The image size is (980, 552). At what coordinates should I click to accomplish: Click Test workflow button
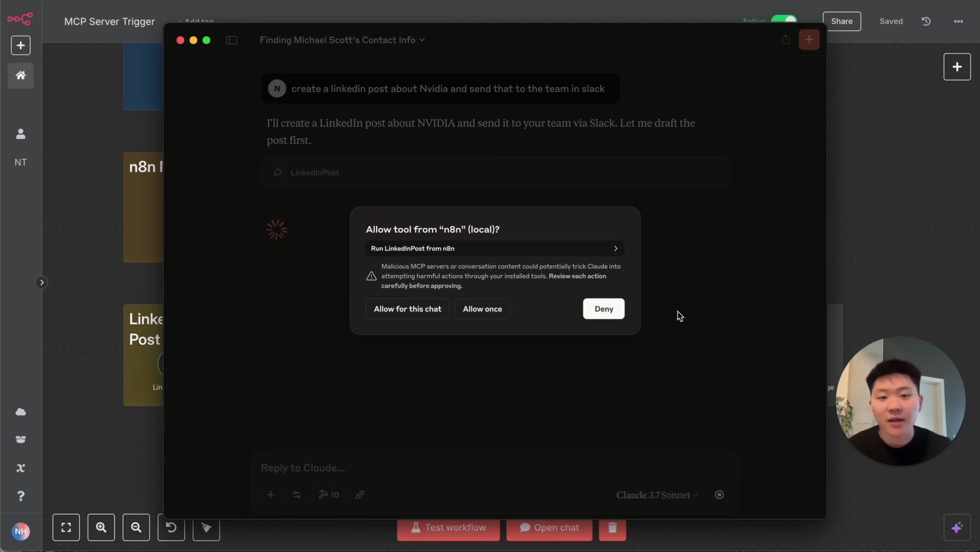point(449,528)
